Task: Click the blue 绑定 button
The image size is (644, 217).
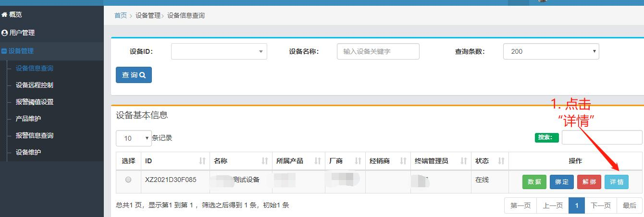Action: pos(562,182)
